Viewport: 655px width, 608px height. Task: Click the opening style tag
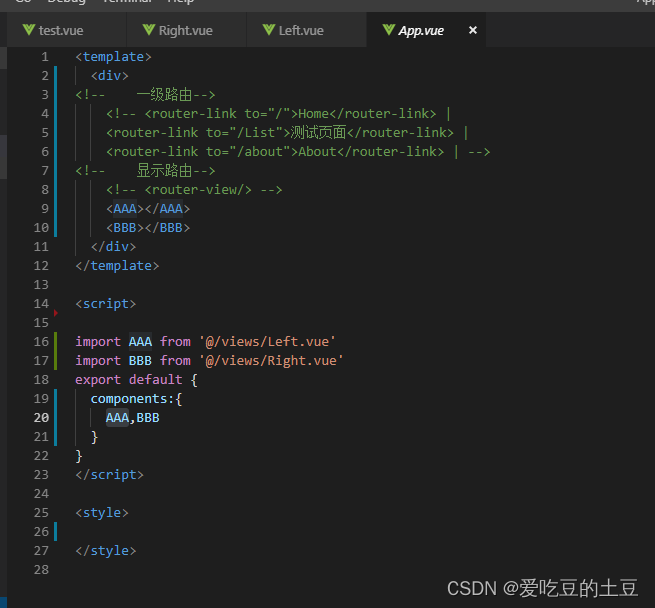(x=102, y=513)
